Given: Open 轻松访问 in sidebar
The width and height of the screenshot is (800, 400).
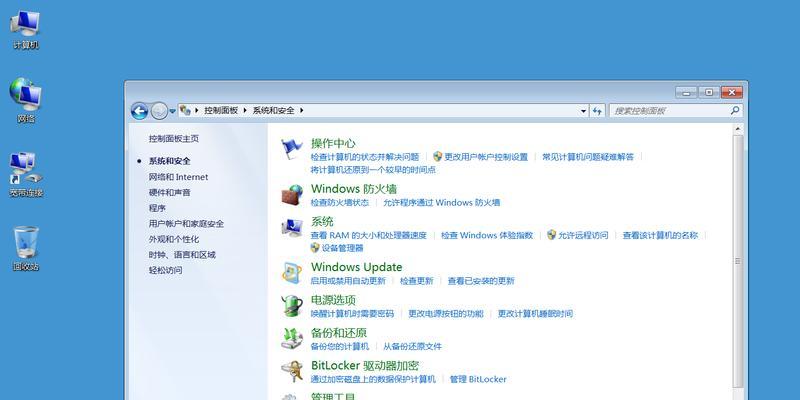Looking at the screenshot, I should [x=165, y=270].
